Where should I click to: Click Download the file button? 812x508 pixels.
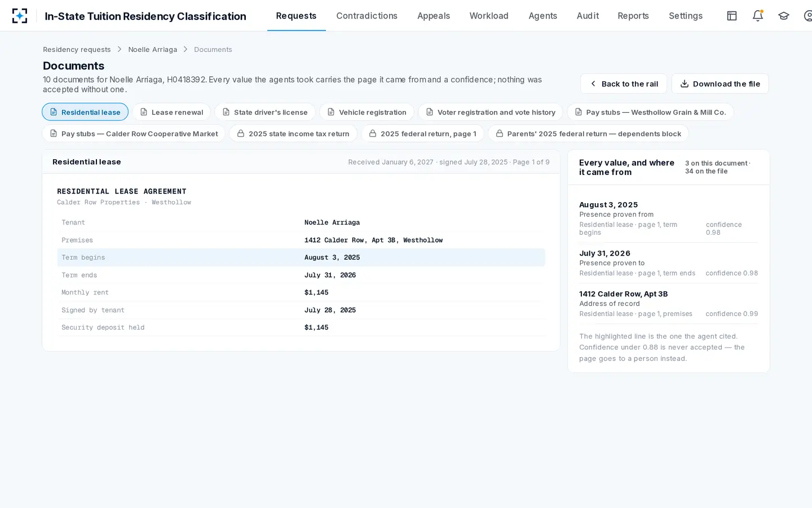(720, 84)
